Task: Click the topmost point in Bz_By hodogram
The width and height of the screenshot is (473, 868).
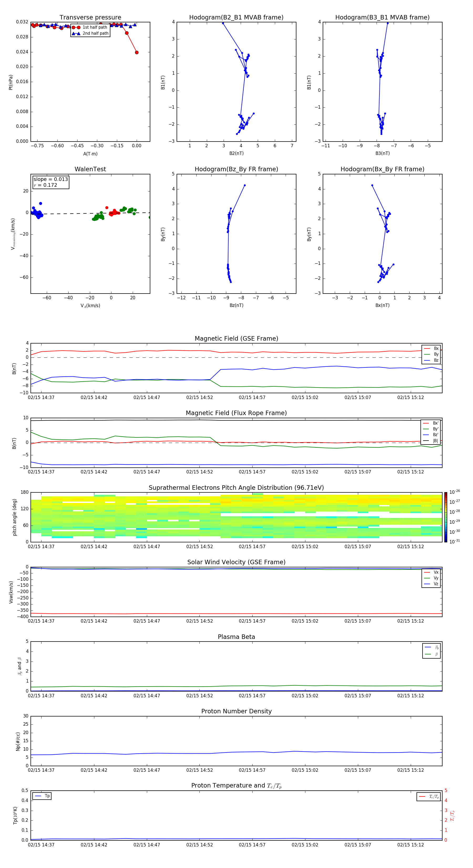Action: coord(245,185)
